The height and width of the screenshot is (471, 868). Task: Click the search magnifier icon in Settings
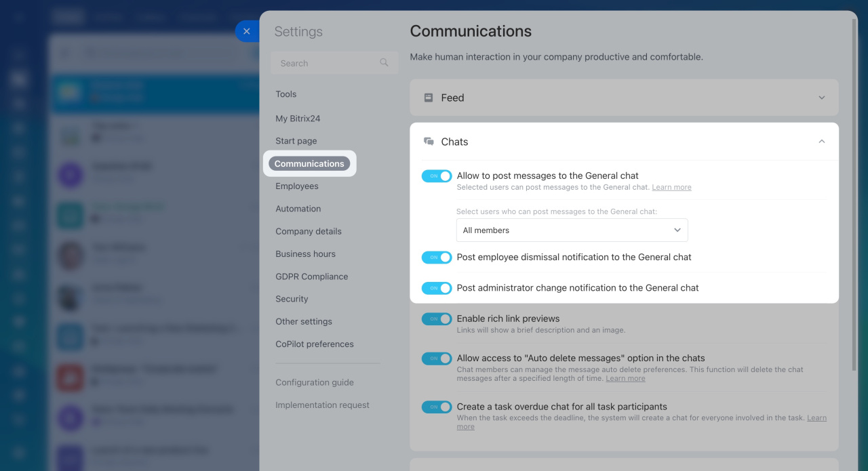pos(384,63)
